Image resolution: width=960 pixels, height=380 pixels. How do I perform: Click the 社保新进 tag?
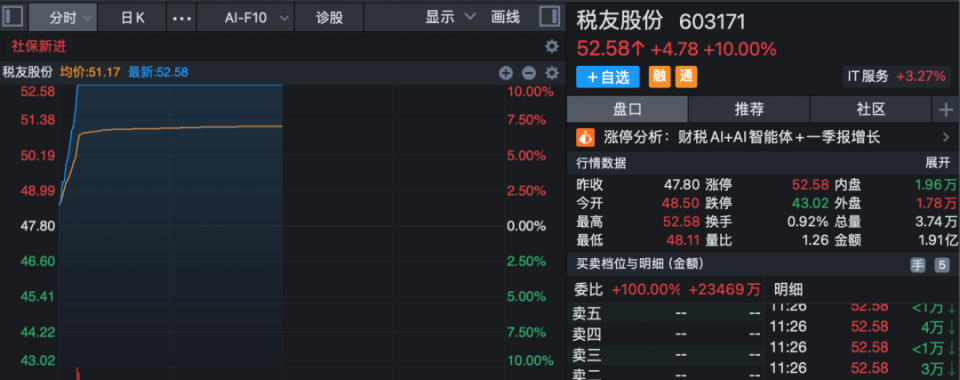coord(39,47)
